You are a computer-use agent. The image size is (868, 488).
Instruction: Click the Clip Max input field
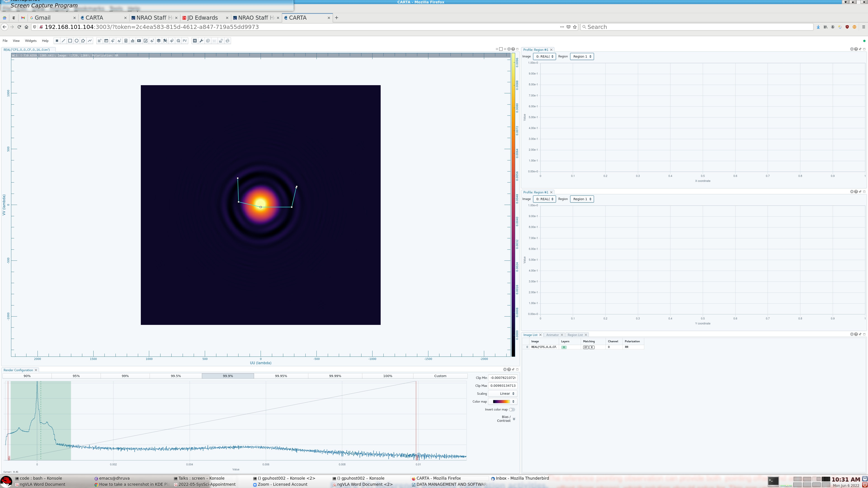point(502,386)
